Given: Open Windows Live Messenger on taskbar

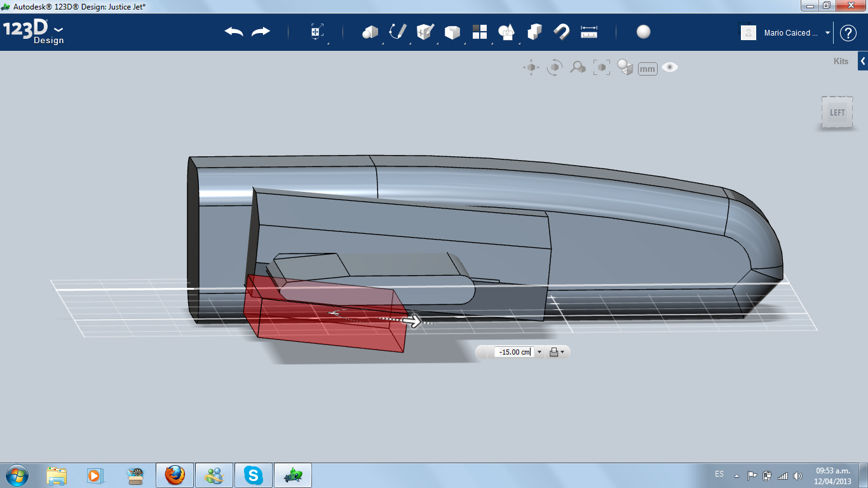Looking at the screenshot, I should [x=214, y=475].
